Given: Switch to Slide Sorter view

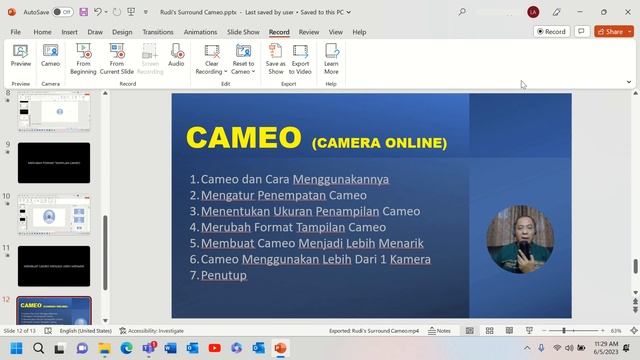Looking at the screenshot, I should tap(489, 331).
